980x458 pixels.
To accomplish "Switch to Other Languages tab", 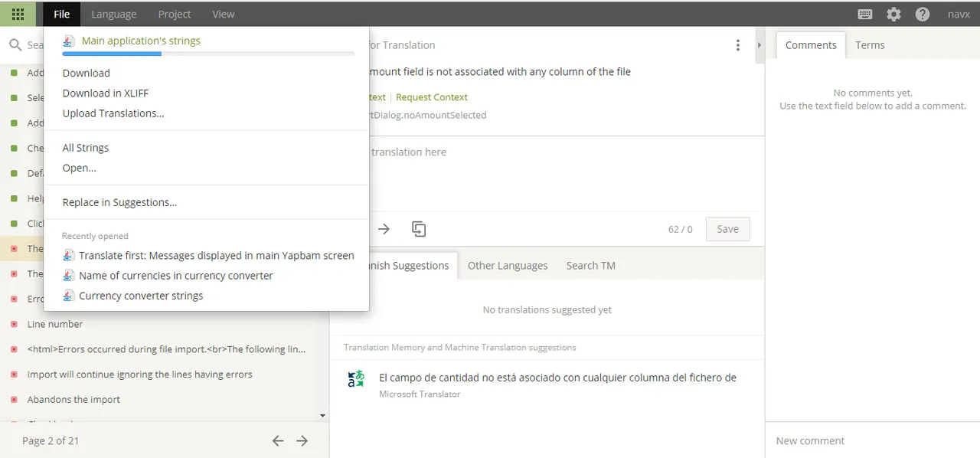I will point(508,265).
